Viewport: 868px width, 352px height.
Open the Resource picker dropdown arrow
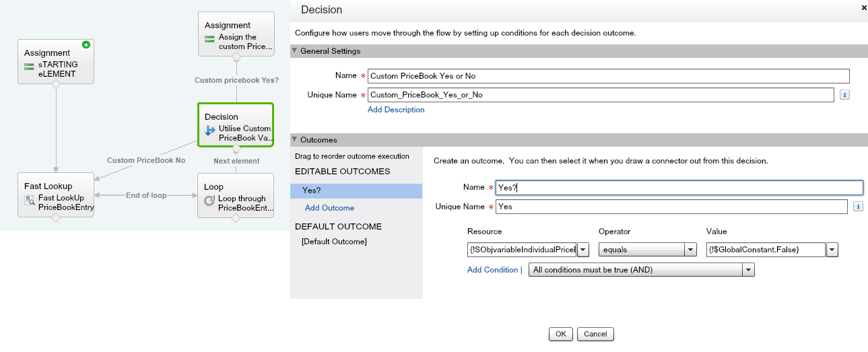[583, 250]
